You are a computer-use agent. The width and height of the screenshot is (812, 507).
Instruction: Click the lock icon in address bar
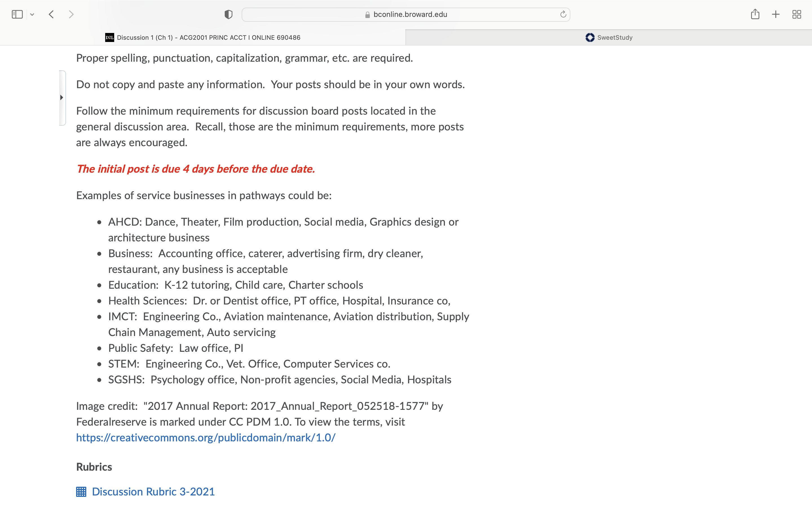(x=367, y=14)
